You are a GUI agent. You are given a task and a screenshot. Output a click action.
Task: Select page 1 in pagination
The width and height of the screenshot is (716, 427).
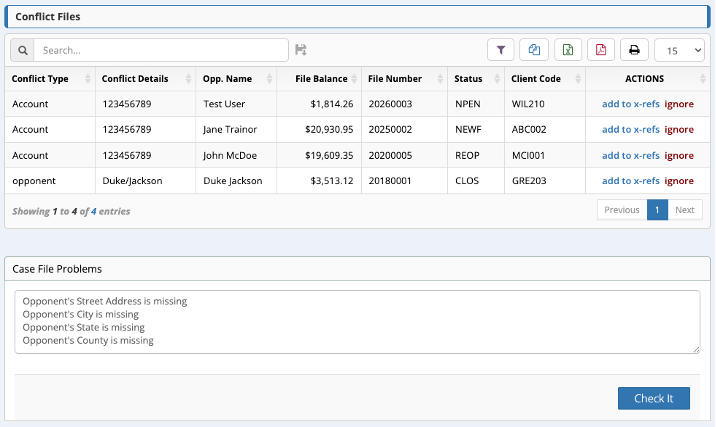(657, 210)
